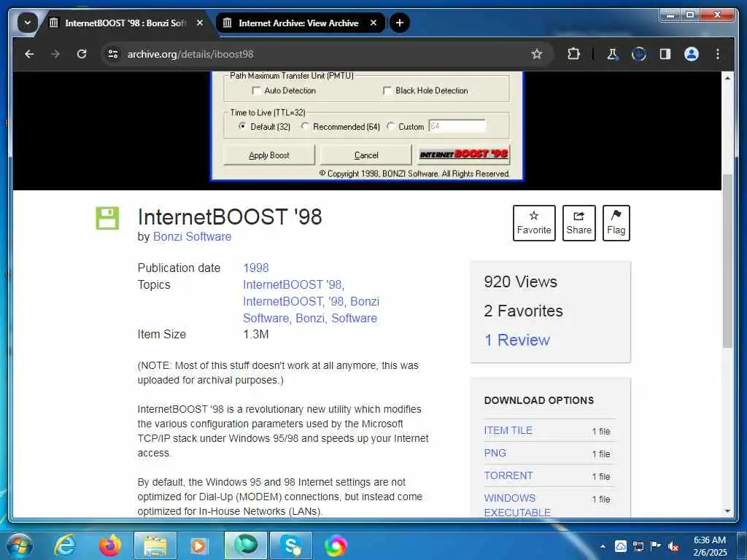The height and width of the screenshot is (560, 747).
Task: Click the archive.org address bar URL
Action: coord(190,54)
